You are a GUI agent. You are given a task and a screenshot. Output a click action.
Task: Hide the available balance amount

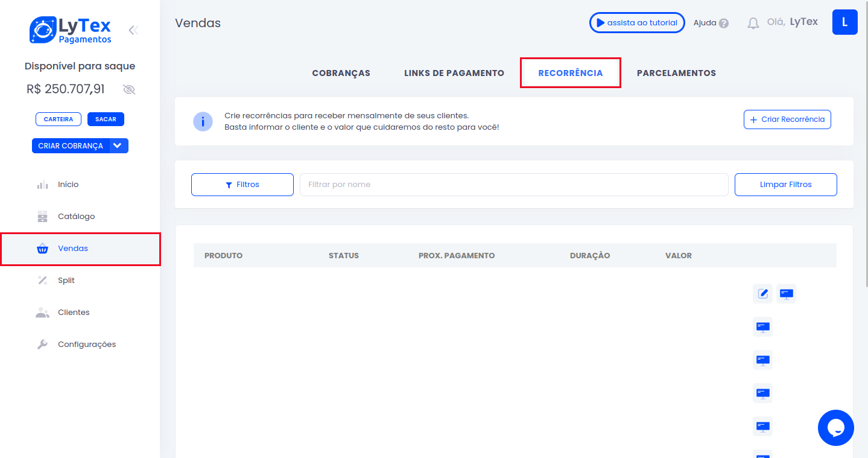coord(128,90)
